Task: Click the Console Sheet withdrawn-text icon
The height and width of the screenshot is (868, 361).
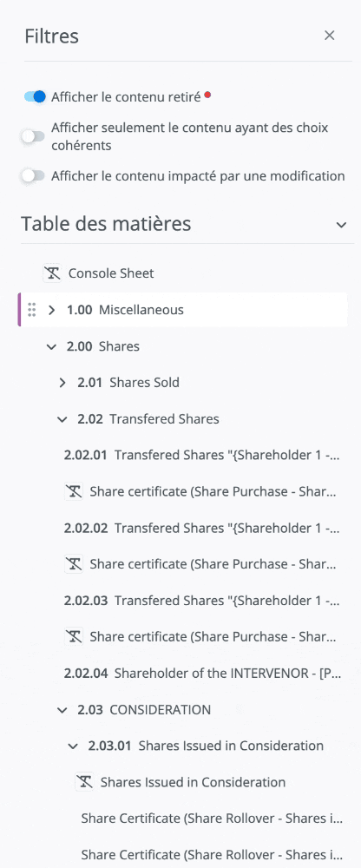Action: point(52,273)
